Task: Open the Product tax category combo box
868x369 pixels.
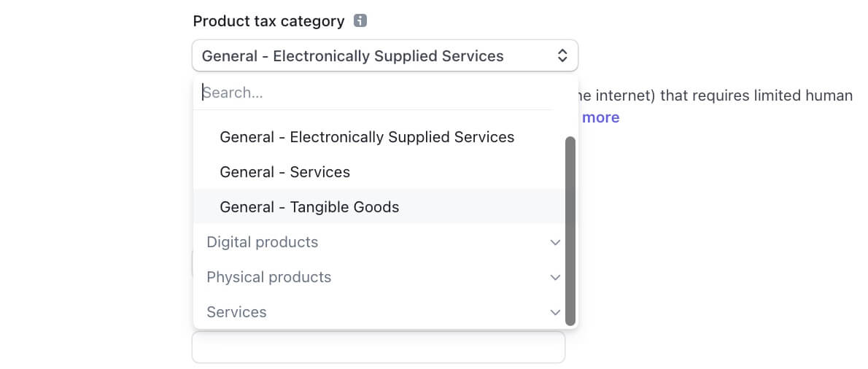Action: pyautogui.click(x=384, y=55)
